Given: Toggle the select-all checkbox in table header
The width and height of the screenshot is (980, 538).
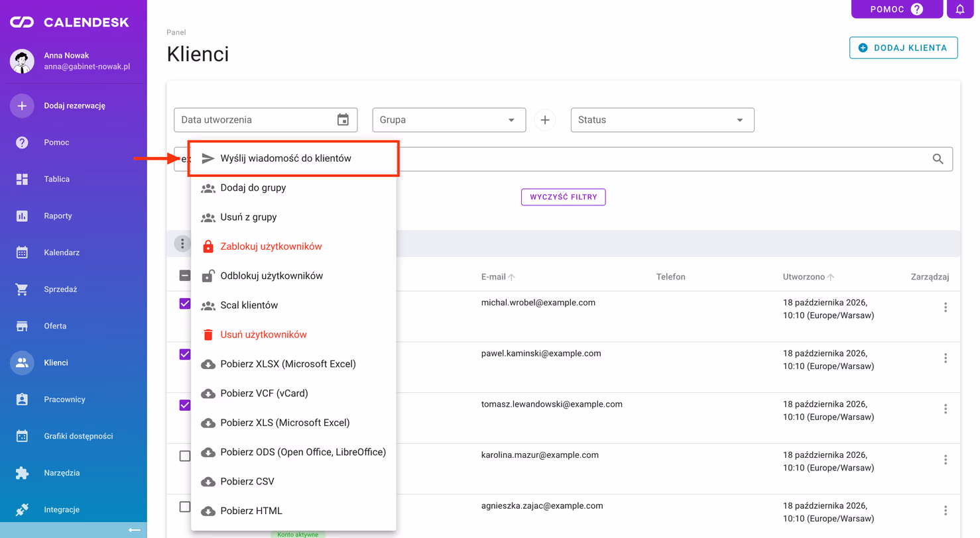Looking at the screenshot, I should (x=185, y=276).
